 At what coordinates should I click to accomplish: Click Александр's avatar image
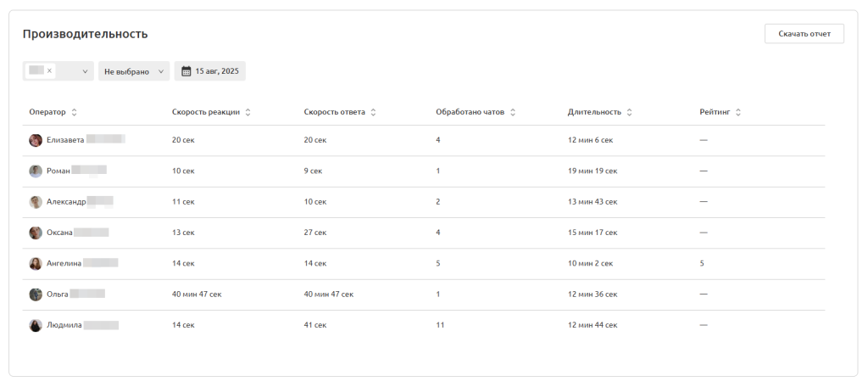[x=36, y=202]
